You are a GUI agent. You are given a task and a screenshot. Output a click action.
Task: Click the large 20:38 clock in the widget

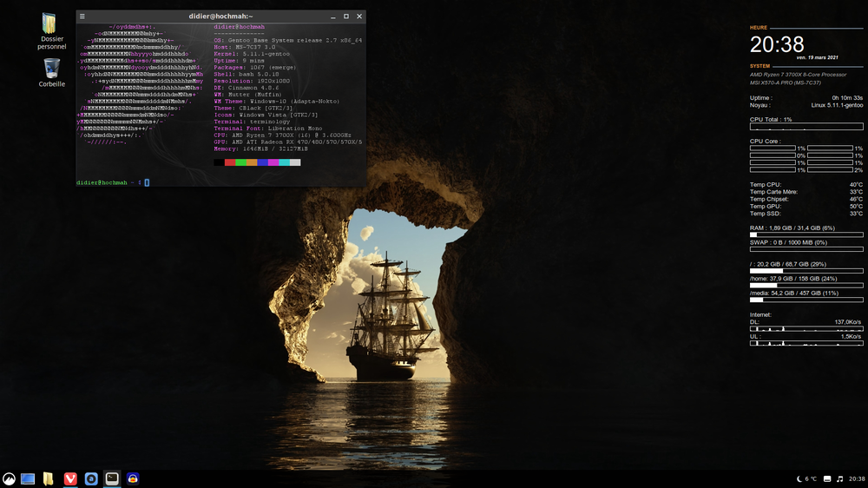point(777,44)
